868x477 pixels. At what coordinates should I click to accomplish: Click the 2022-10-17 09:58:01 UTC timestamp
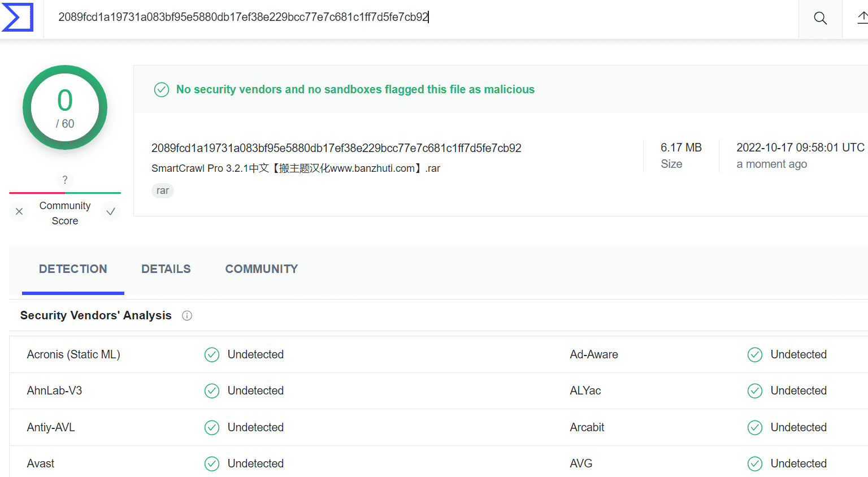[800, 148]
